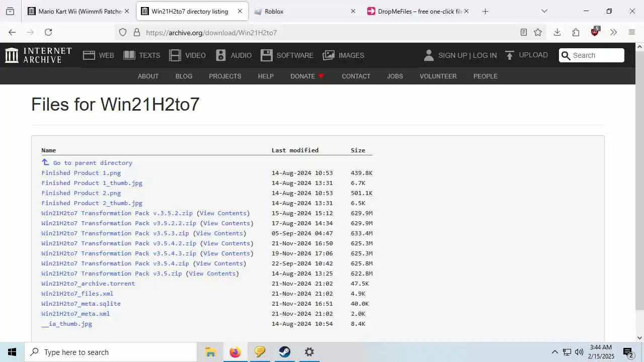Open the VOLUNTEER menu item
The height and width of the screenshot is (362, 644).
438,76
